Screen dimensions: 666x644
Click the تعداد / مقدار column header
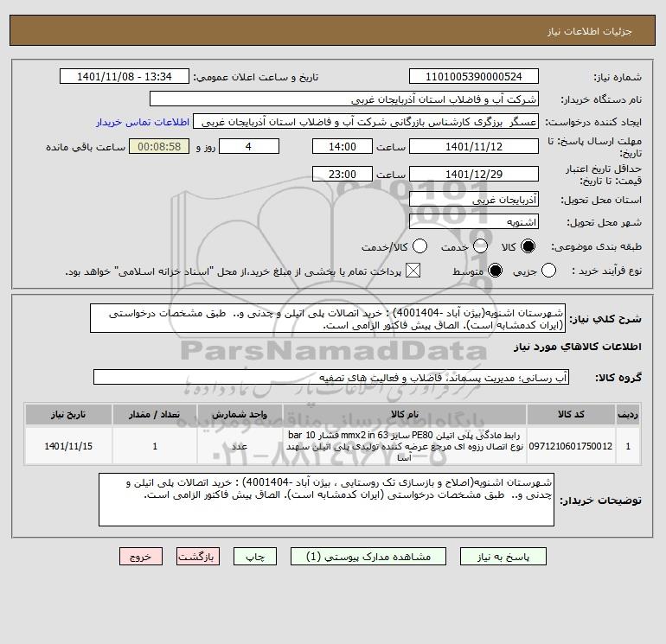point(155,414)
